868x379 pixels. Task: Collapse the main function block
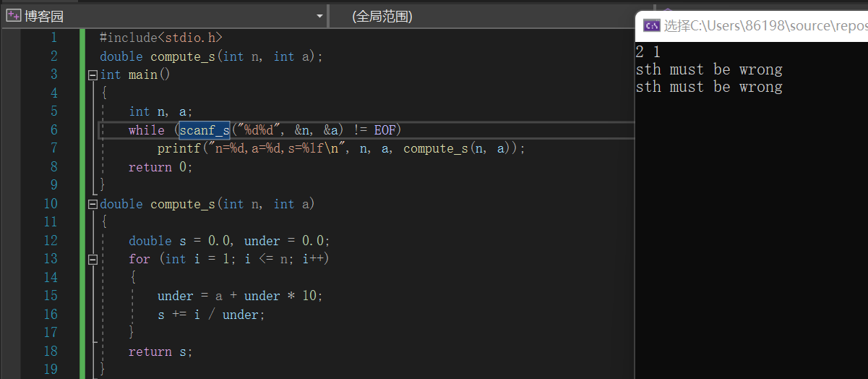pyautogui.click(x=93, y=74)
